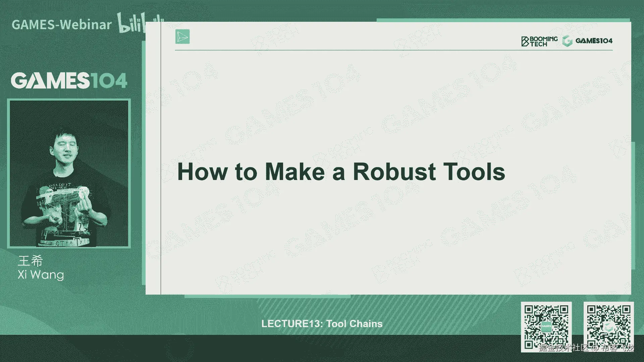The height and width of the screenshot is (362, 644).
Task: Click the presenter's photo
Action: (69, 174)
